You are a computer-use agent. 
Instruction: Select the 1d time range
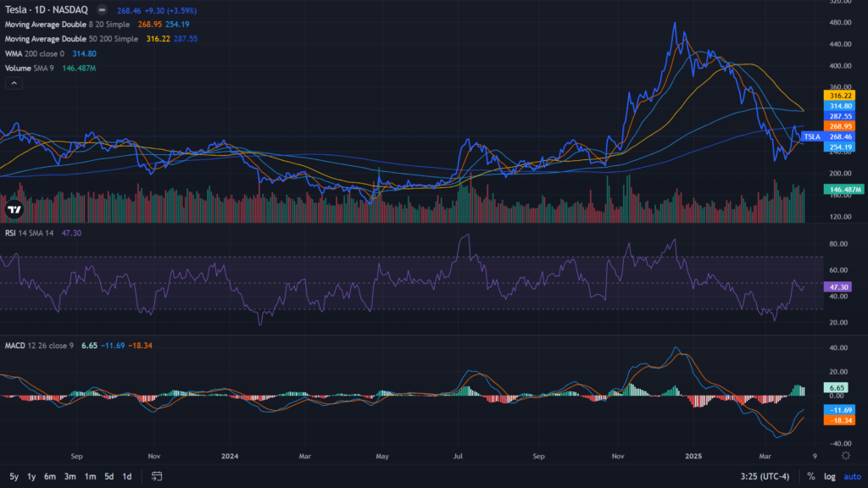127,476
